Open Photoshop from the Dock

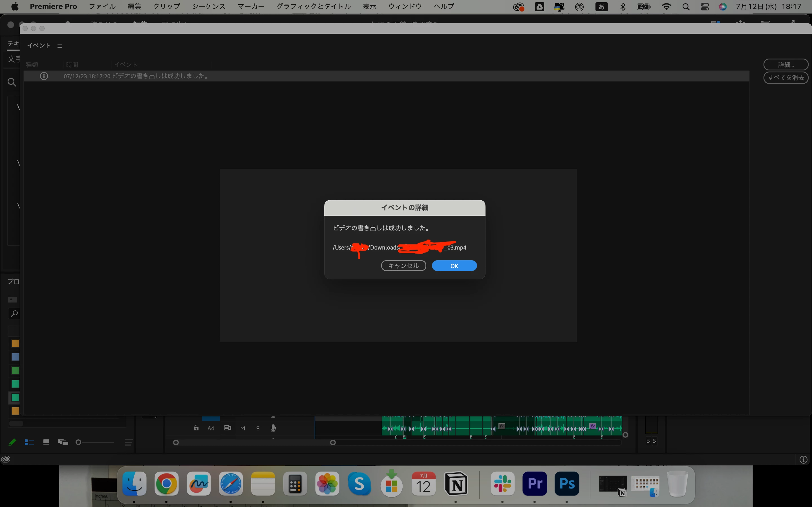[567, 484]
